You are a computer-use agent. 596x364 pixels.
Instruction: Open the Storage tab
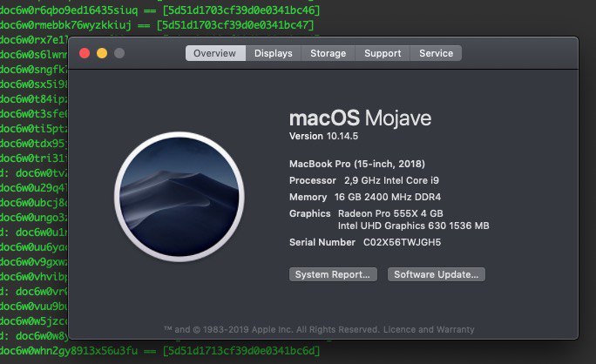click(328, 53)
